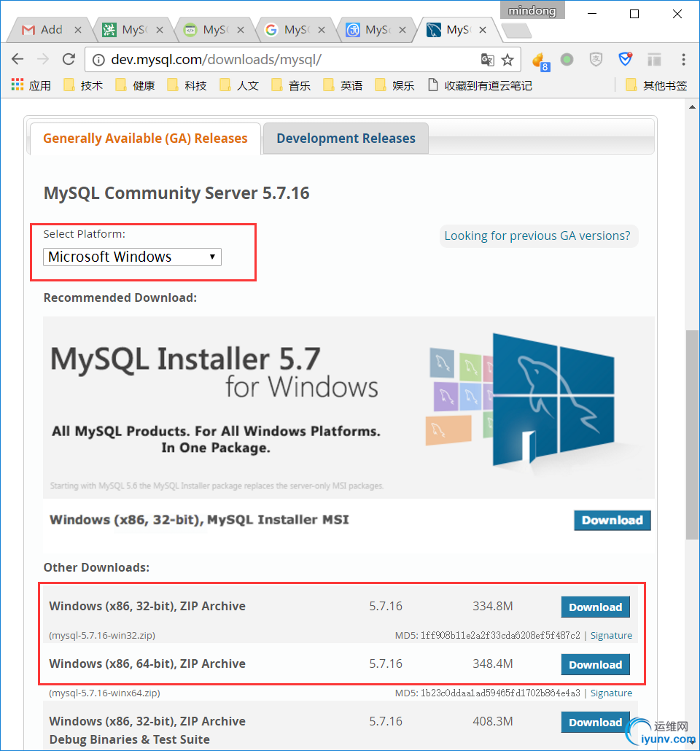Open the 科技 bookmark folder
This screenshot has height=751, width=700.
click(x=187, y=86)
